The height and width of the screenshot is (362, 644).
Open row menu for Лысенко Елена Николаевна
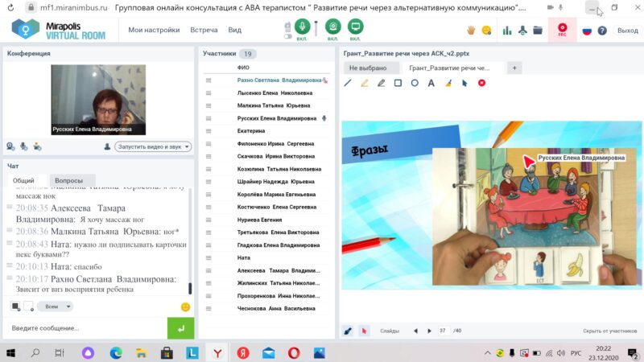[x=208, y=93]
